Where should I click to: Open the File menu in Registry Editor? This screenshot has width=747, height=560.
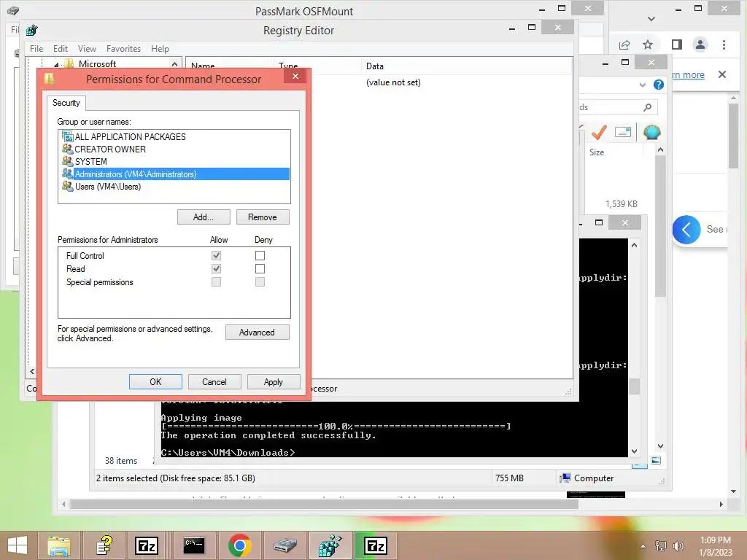(x=36, y=49)
